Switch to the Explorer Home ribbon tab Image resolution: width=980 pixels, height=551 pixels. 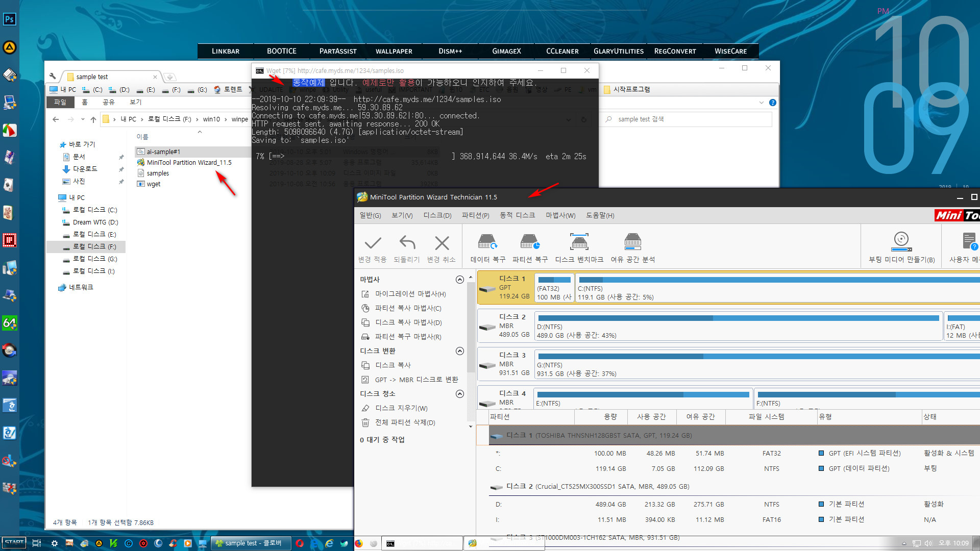84,102
